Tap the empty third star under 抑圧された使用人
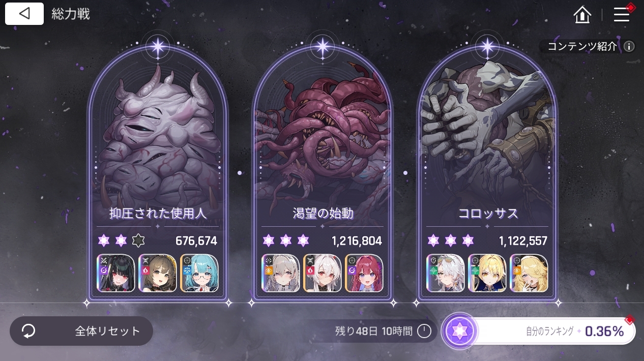 (x=138, y=240)
